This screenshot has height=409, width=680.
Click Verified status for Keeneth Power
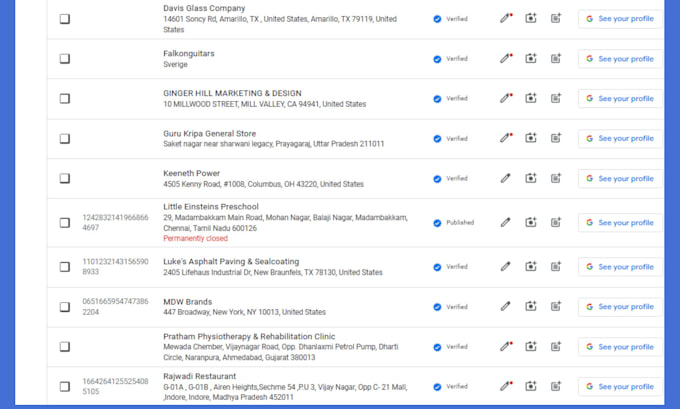457,178
